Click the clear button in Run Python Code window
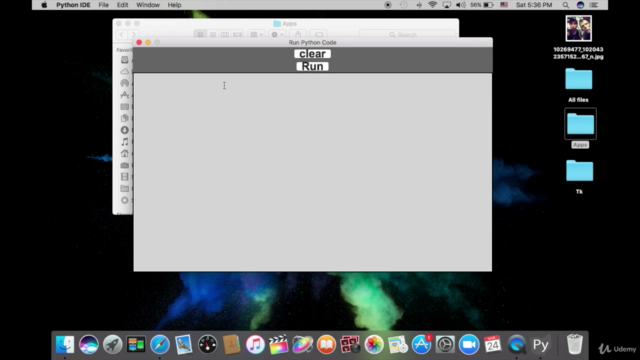Image resolution: width=640 pixels, height=360 pixels. coord(312,54)
